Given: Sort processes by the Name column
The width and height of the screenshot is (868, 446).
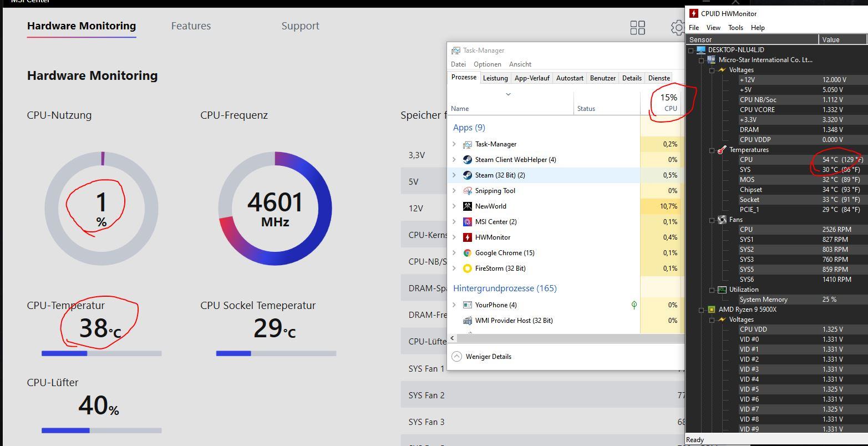Looking at the screenshot, I should tap(511, 103).
